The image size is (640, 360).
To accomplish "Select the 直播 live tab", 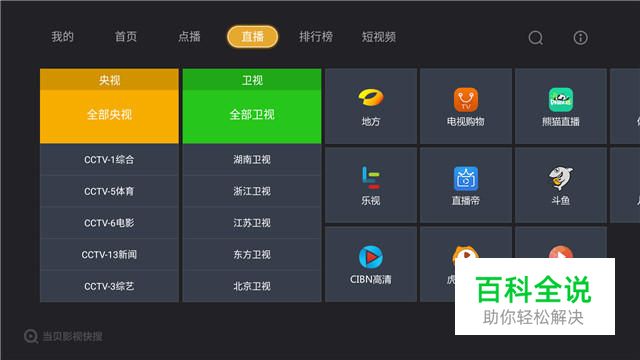I will 252,37.
